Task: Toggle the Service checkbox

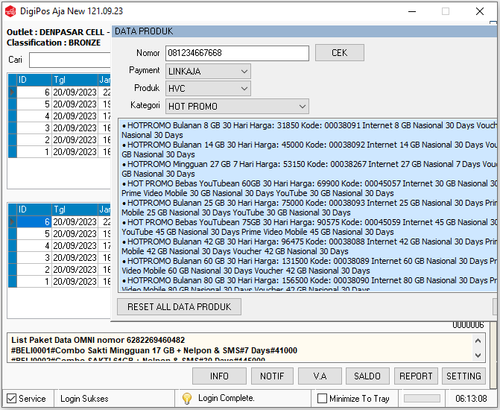Action: [12, 398]
